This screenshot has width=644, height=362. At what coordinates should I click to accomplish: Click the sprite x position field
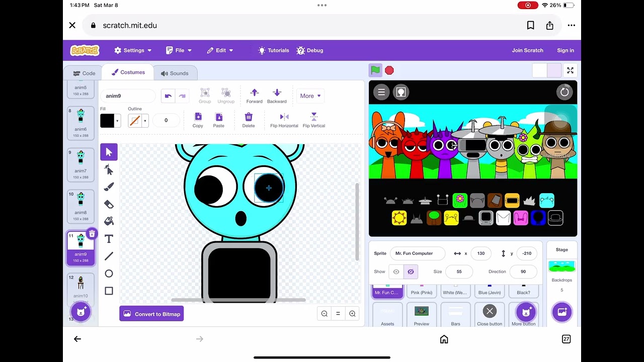tap(481, 253)
